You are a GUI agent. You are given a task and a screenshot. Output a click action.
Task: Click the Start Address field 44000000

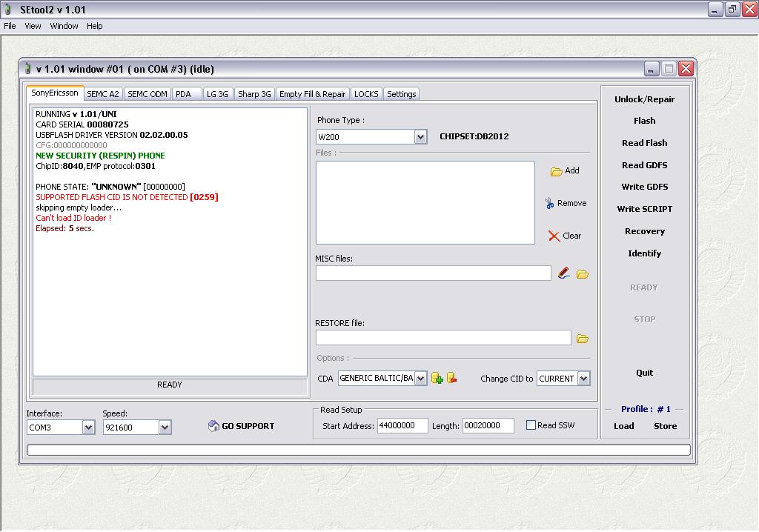point(402,425)
